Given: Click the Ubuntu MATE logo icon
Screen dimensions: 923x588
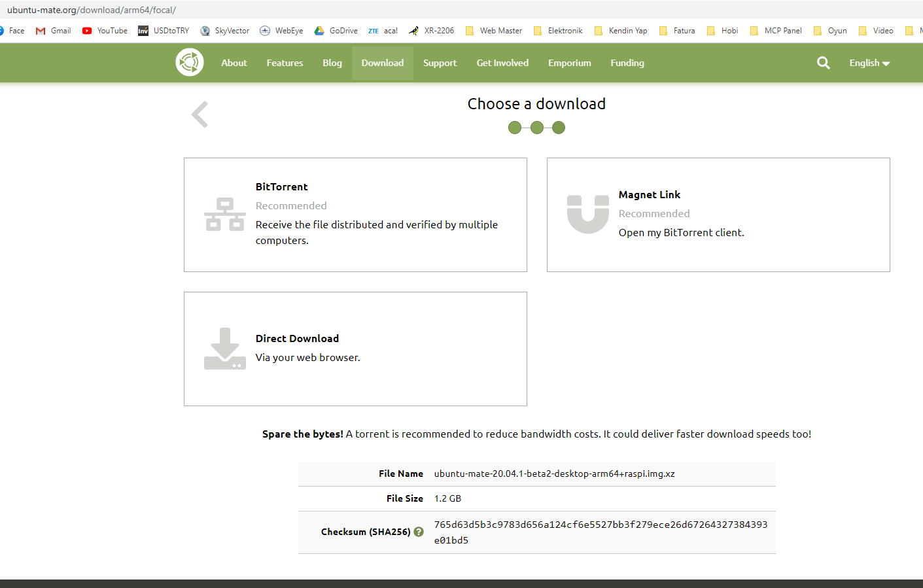Looking at the screenshot, I should [x=190, y=63].
